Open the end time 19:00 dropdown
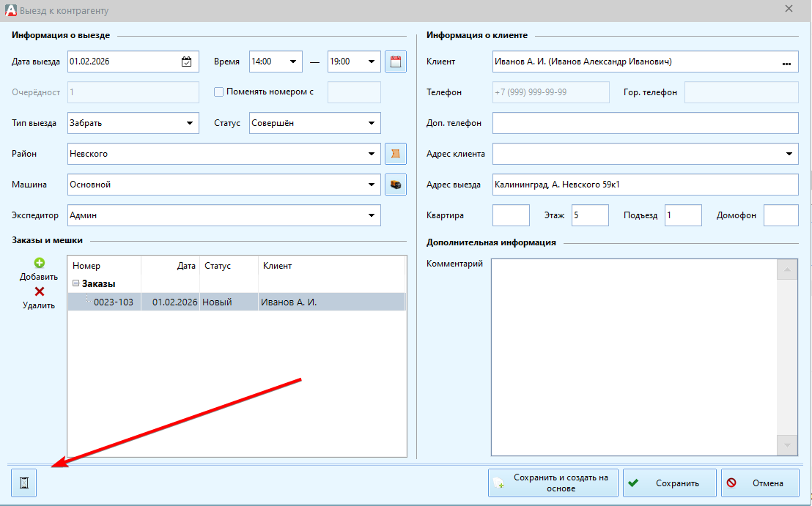The width and height of the screenshot is (812, 506). (372, 62)
